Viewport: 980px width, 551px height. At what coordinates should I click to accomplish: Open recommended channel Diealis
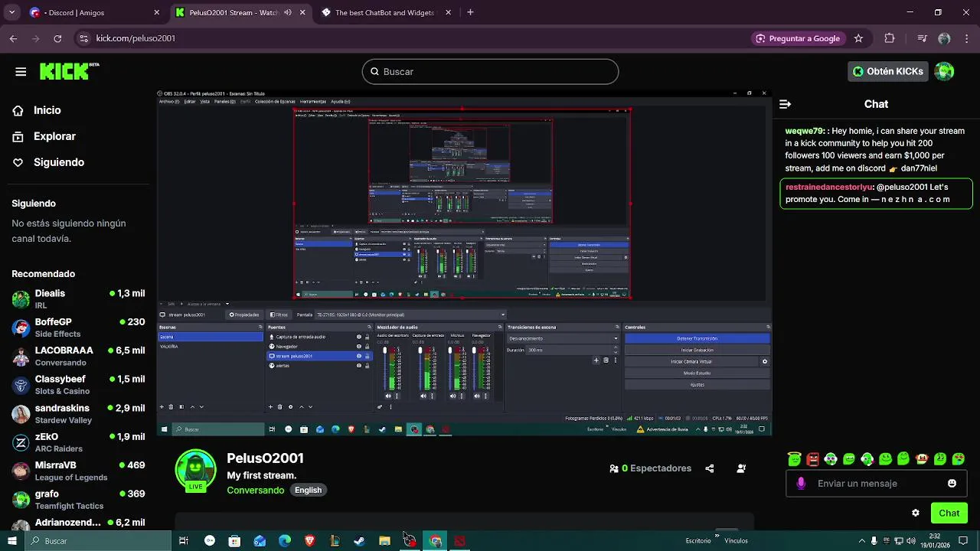tap(78, 298)
